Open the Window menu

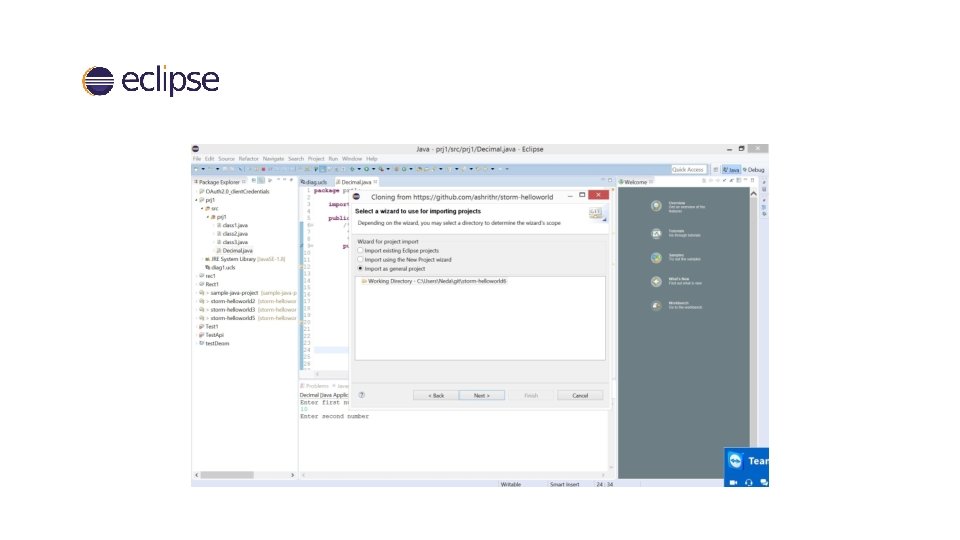(352, 159)
